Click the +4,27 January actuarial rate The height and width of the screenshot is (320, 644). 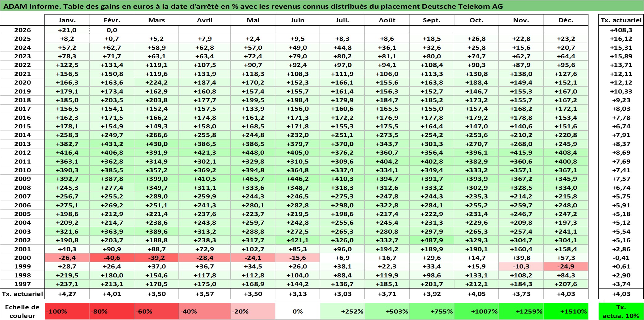[67, 294]
